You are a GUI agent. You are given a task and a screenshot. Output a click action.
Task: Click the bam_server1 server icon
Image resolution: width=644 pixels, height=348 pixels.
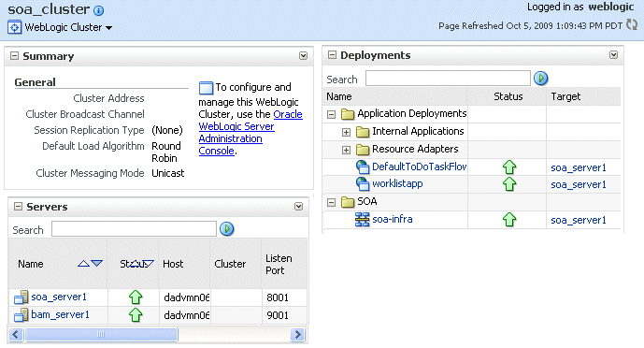pyautogui.click(x=21, y=315)
